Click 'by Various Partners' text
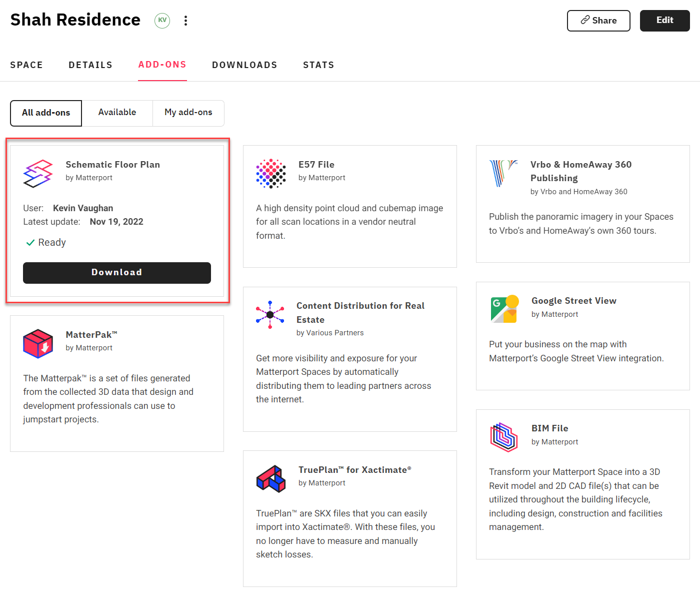The image size is (700, 594). pos(330,333)
